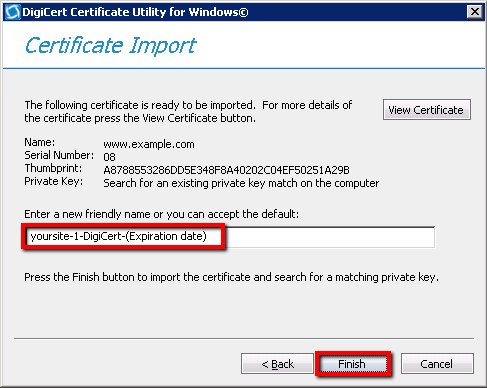
Task: Click the 'Private Key:' label
Action: 54,182
